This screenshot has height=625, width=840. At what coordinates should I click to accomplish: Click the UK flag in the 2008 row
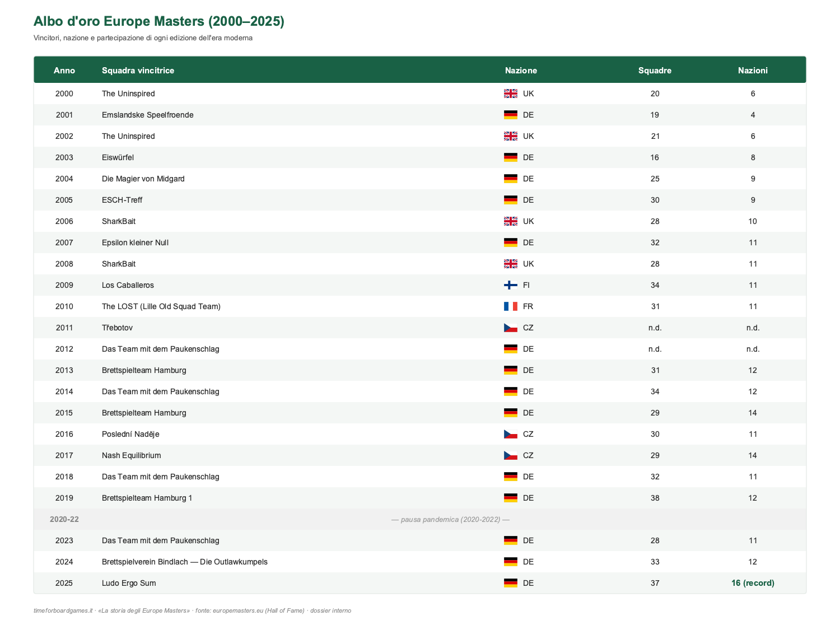pos(510,264)
